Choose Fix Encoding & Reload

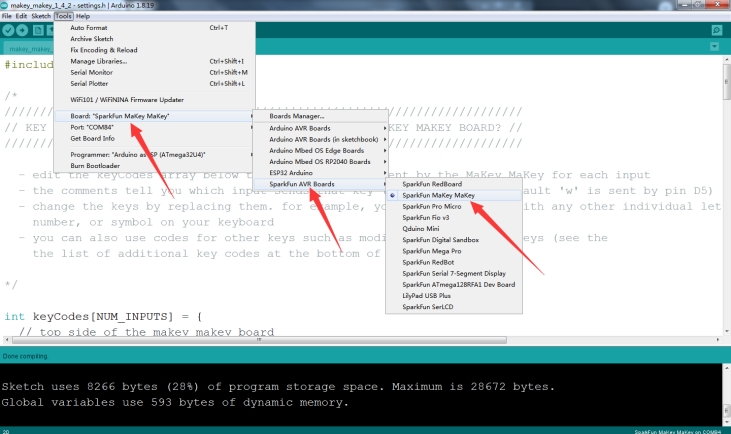coord(155,50)
